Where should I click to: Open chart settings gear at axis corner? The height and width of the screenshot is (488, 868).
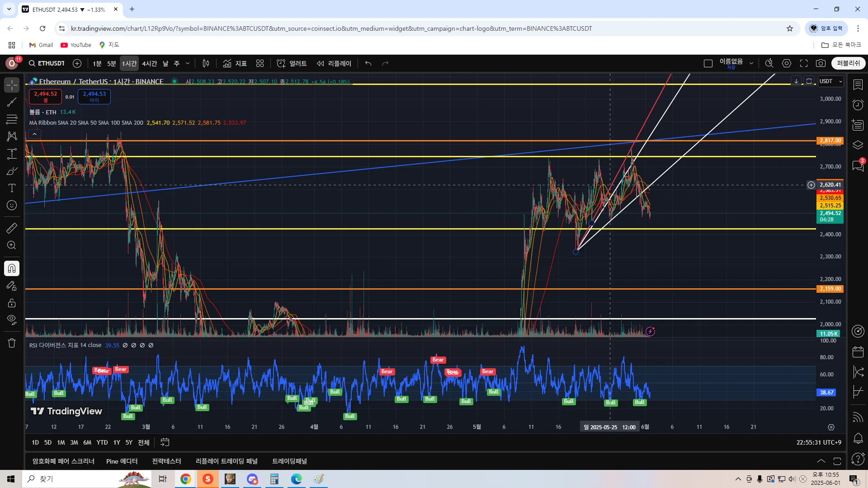pos(831,427)
